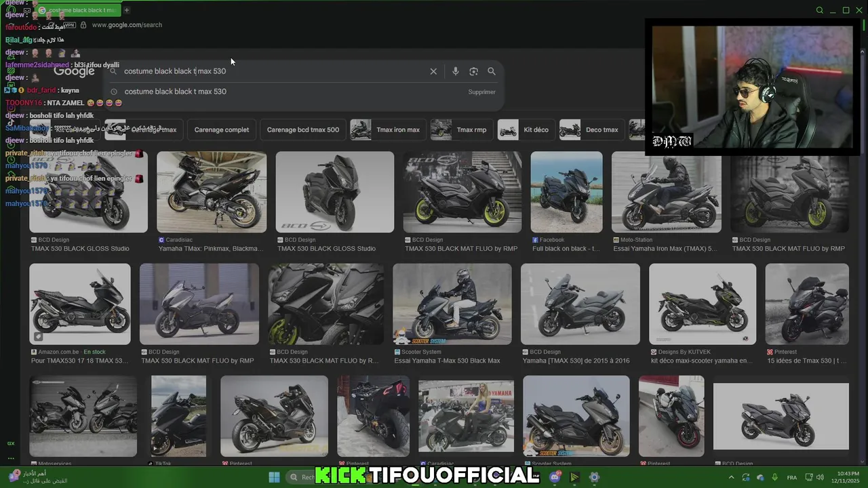This screenshot has width=868, height=488.
Task: Select suggestion costume black black t max 530
Action: pos(175,91)
